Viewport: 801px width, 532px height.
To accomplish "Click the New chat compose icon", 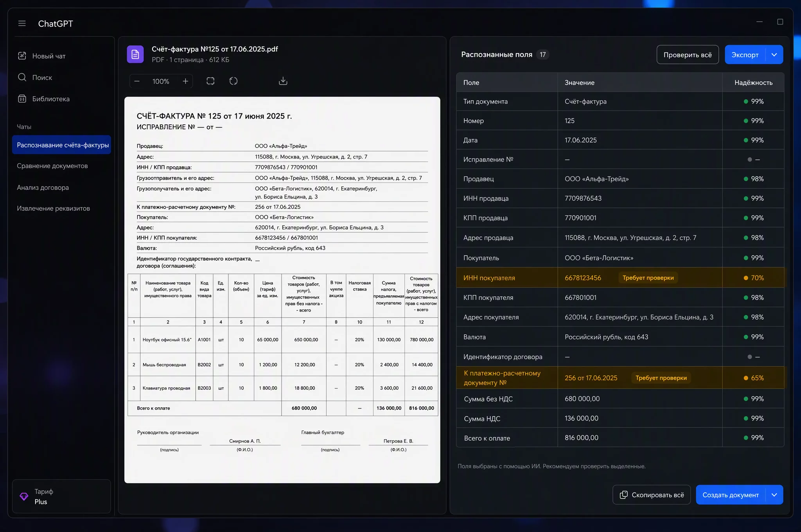I will click(x=22, y=56).
